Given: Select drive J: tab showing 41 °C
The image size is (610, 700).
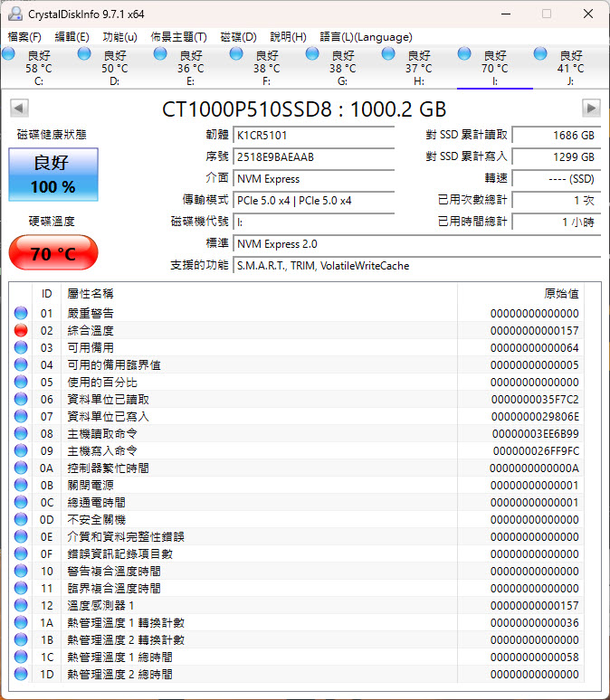Looking at the screenshot, I should click(x=571, y=68).
